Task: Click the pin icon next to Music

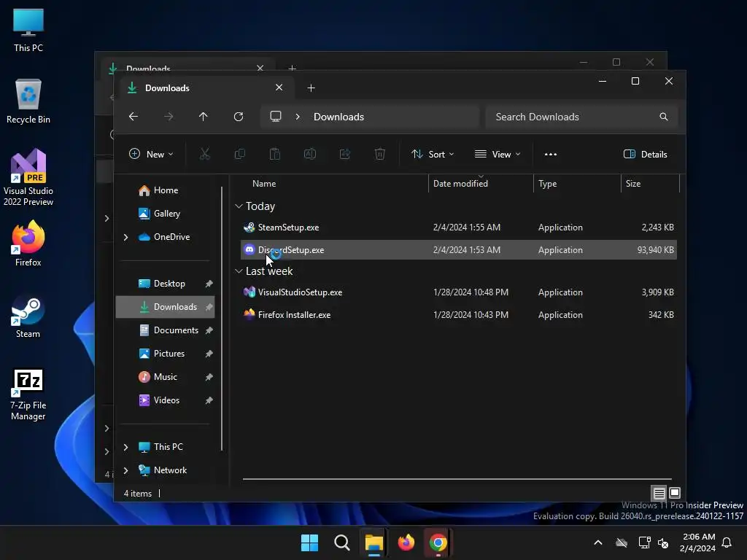Action: pos(209,377)
